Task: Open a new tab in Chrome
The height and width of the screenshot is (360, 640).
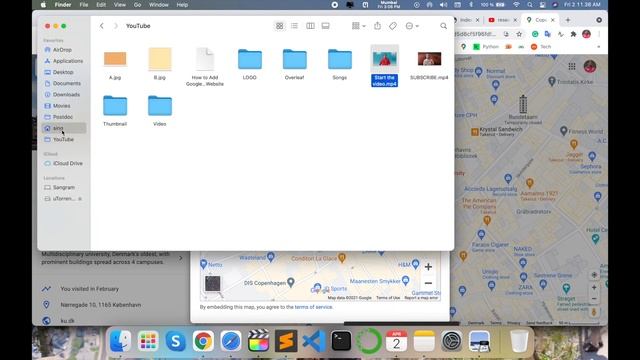Action: 568,20
